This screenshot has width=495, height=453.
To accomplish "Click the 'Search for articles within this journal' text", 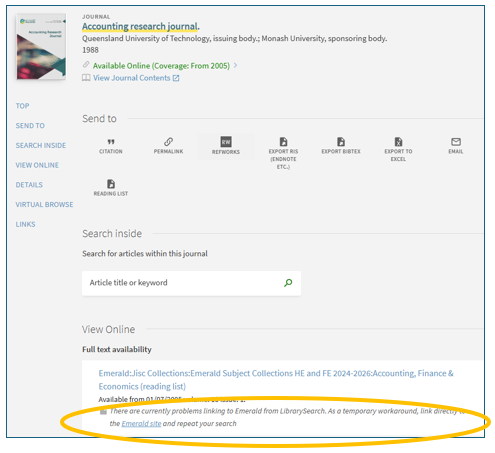I will [x=145, y=254].
